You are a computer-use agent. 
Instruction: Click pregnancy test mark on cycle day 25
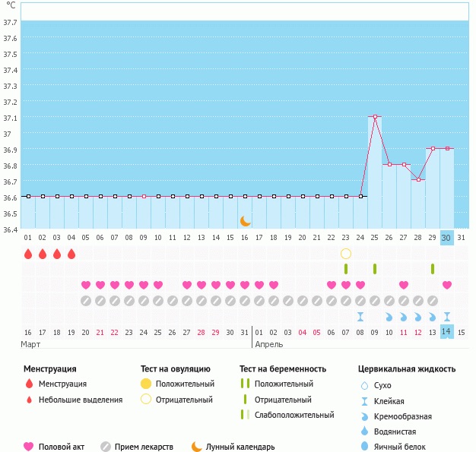coord(375,269)
